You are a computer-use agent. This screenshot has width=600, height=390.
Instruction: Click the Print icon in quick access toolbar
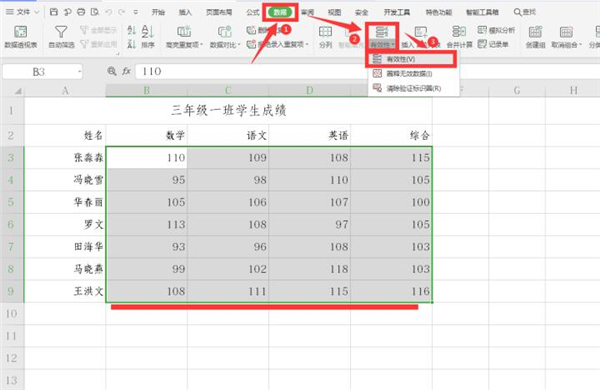click(81, 12)
